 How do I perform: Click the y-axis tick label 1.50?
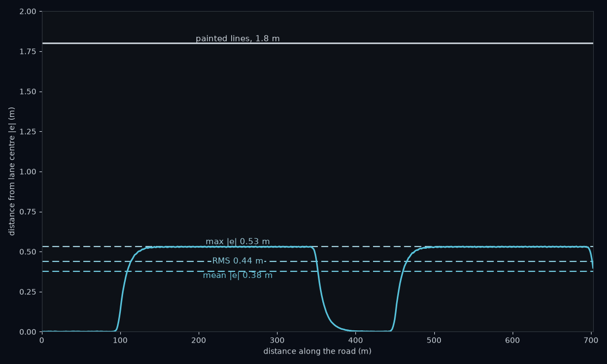[28, 92]
